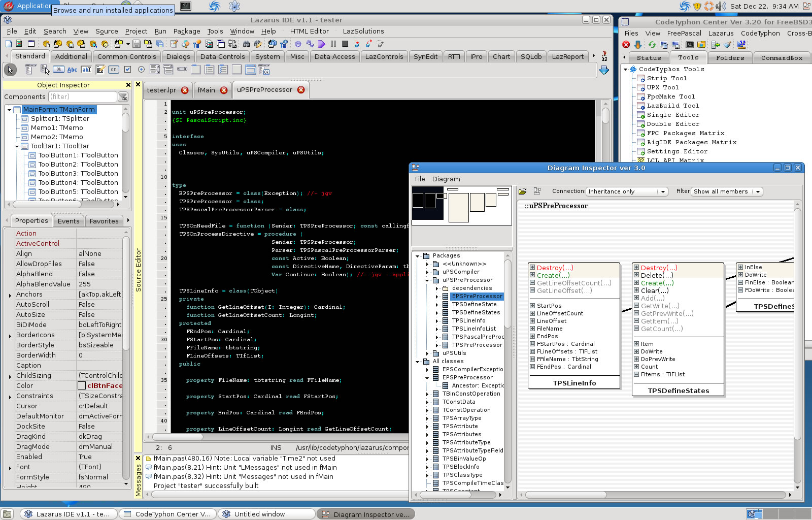Toggle the minus box beside GetLineOffsetCount(...)
The image size is (812, 520).
point(532,283)
